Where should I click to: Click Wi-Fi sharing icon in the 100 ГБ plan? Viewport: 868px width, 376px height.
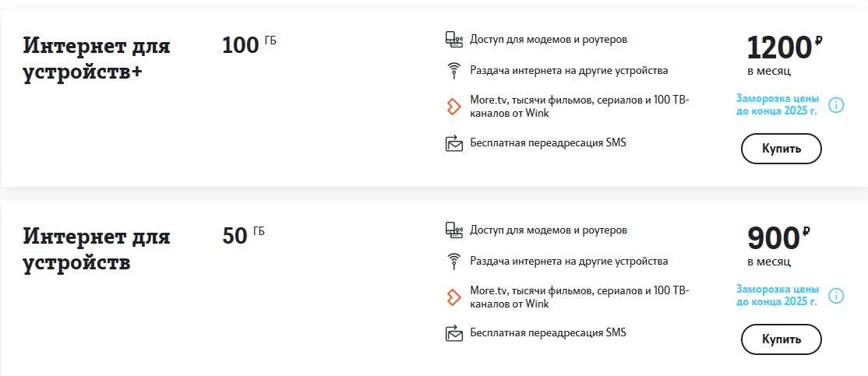click(453, 72)
